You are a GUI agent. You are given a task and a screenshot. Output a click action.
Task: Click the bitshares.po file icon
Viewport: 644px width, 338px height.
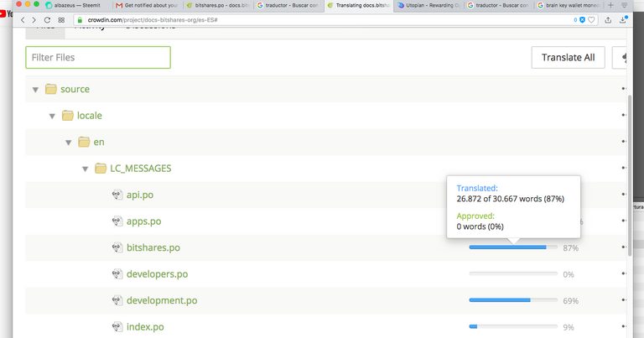[x=117, y=247]
